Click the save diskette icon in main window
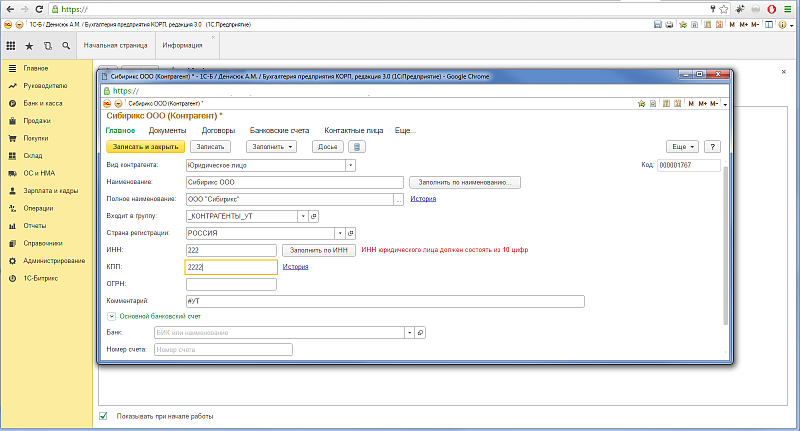The width and height of the screenshot is (800, 431). [x=658, y=24]
